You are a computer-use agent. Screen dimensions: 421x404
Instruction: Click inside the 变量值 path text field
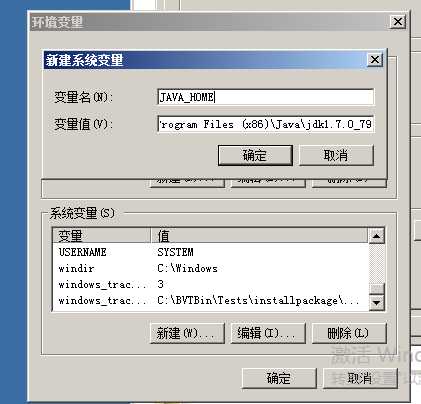point(265,124)
